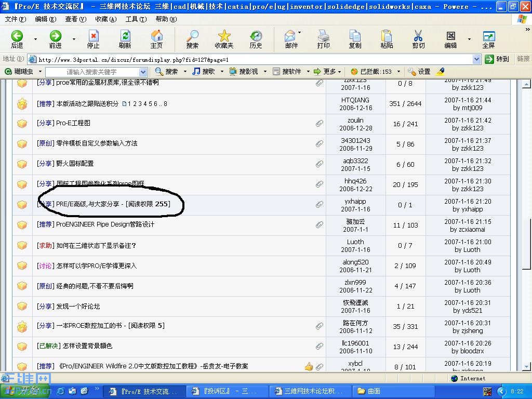Jump to page 8 of 本版活动之跟贴送积分 thread
The width and height of the screenshot is (532, 399).
(165, 104)
